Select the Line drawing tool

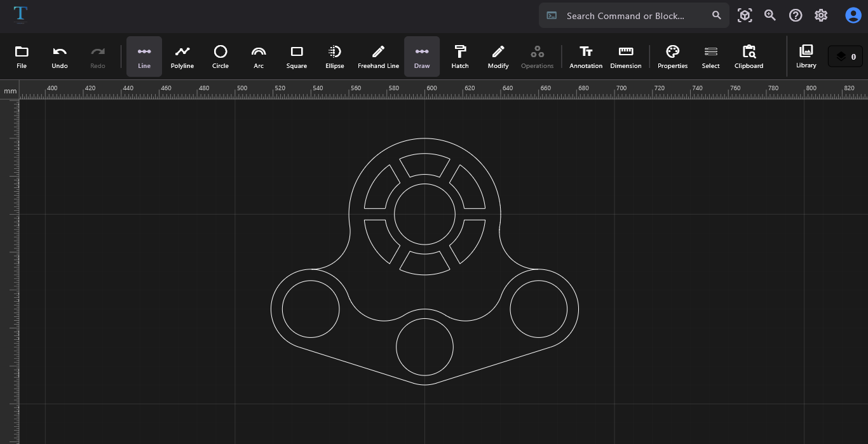pos(144,56)
